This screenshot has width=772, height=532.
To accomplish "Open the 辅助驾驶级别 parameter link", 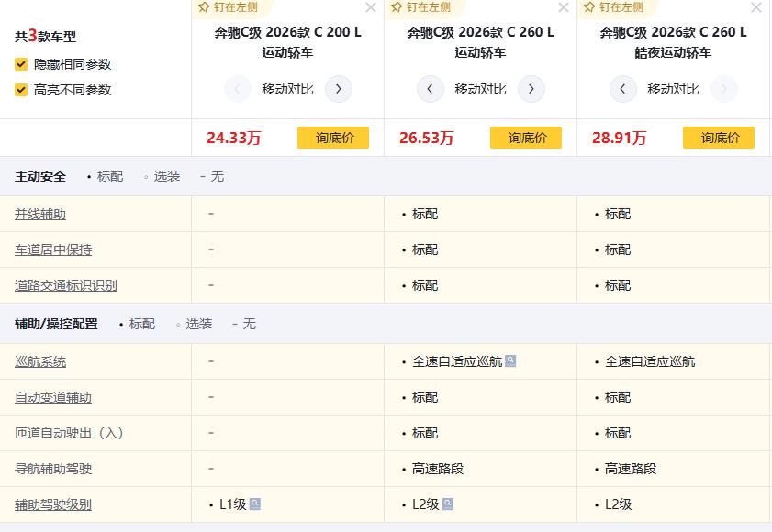I will pyautogui.click(x=53, y=504).
